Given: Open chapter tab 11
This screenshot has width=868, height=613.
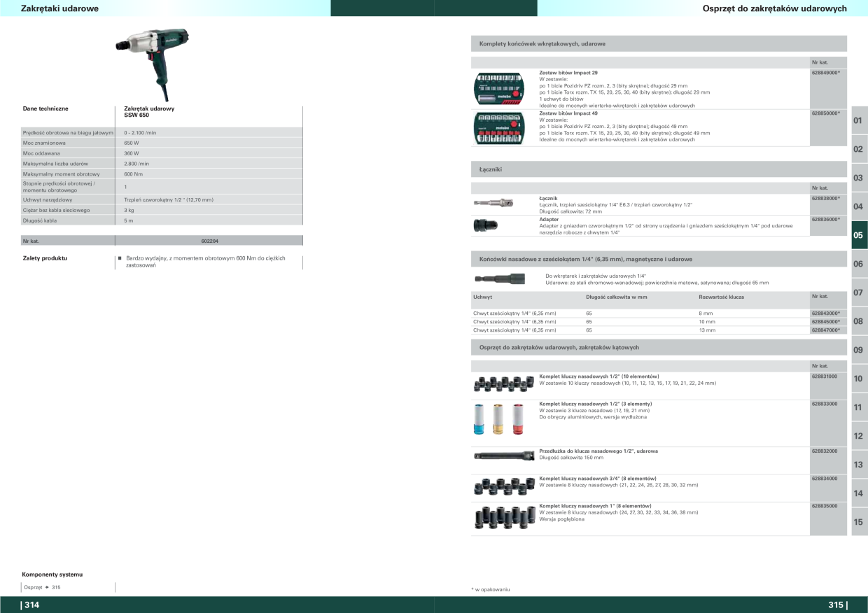Looking at the screenshot, I should (859, 407).
